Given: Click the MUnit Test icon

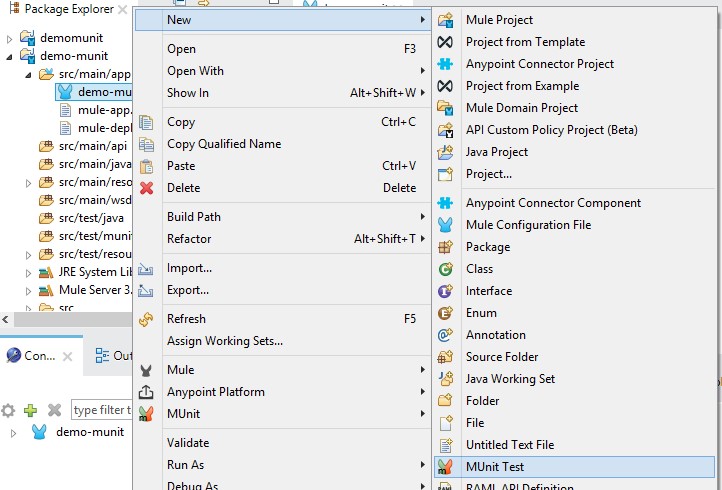Looking at the screenshot, I should click(x=445, y=467).
